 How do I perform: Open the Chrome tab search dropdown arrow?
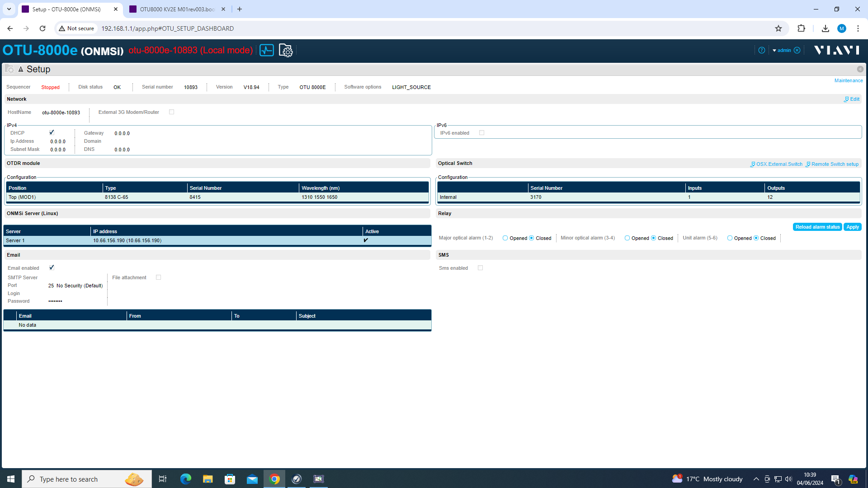[9, 9]
